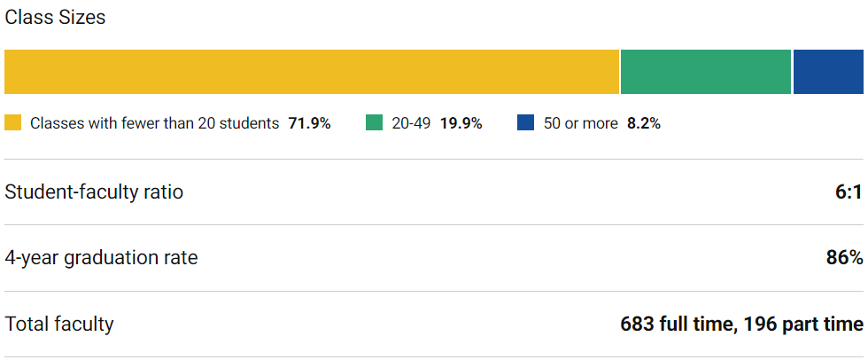Click the yellow legend color swatch
Viewport: 868px width, 360px height.
pos(12,122)
